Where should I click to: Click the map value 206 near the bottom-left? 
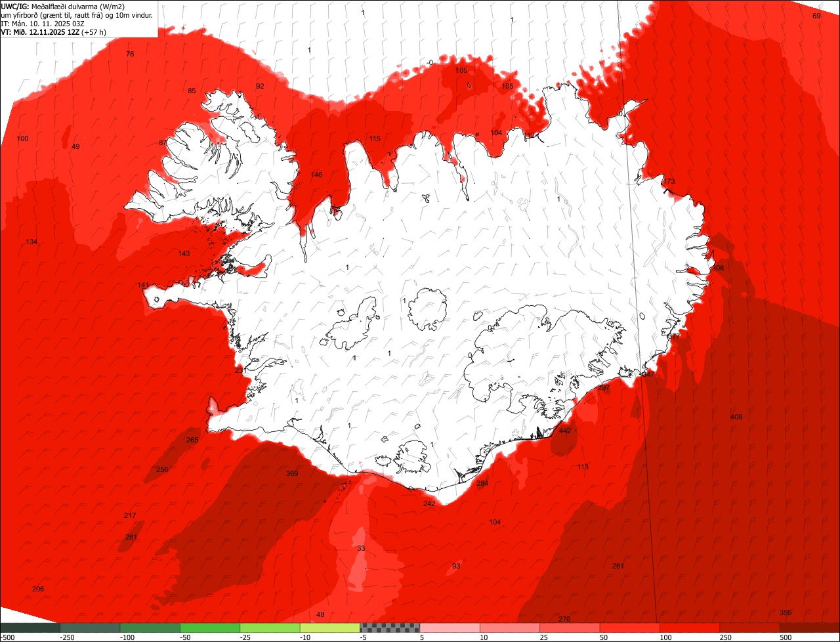[38, 589]
